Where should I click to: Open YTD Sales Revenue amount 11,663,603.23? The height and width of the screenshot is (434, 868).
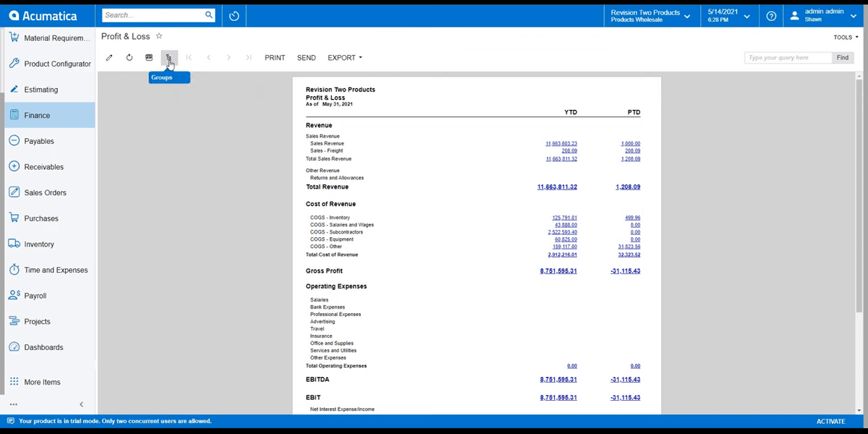pos(561,144)
